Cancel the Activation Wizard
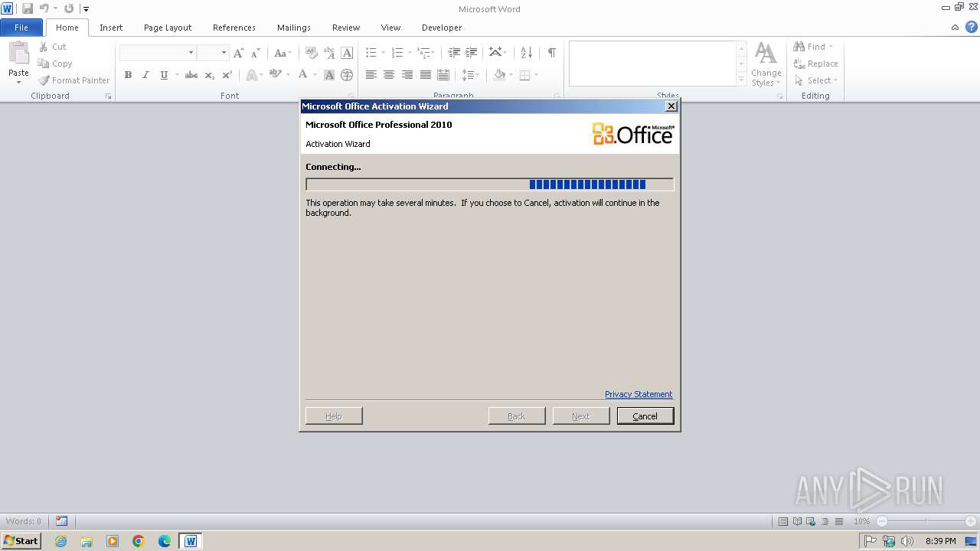980x551 pixels. click(x=645, y=416)
